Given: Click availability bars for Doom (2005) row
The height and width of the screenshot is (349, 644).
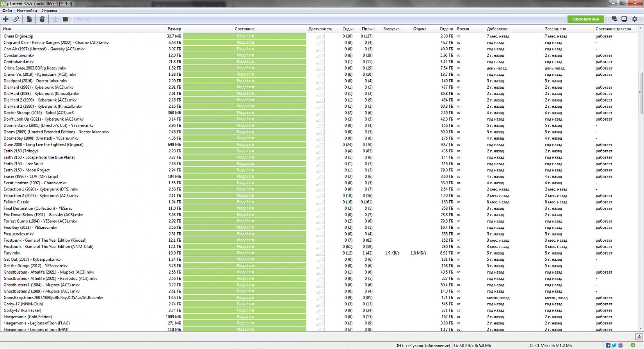Looking at the screenshot, I should click(x=320, y=132).
